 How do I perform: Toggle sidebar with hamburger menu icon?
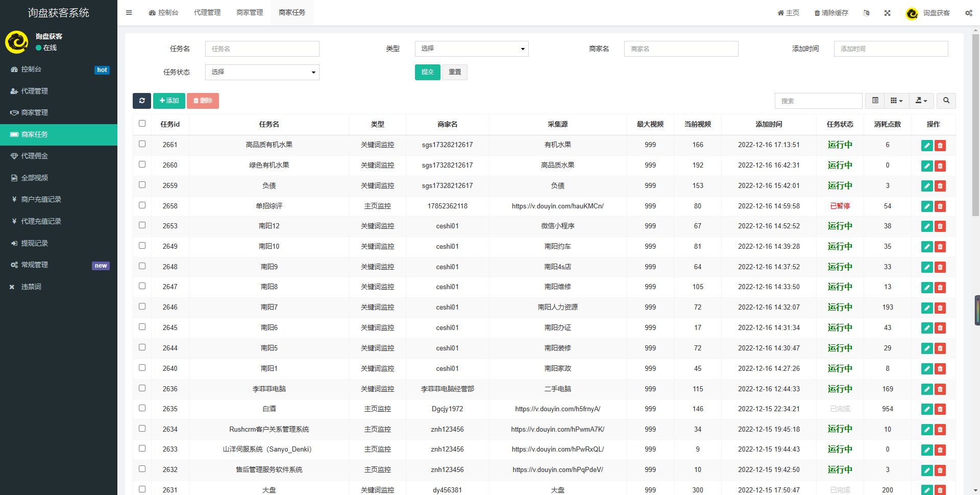[x=129, y=13]
